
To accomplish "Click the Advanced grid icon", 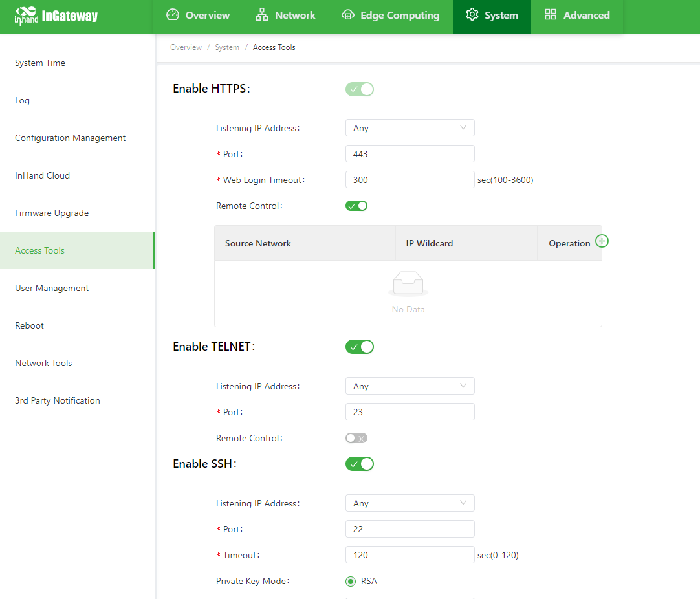I will point(551,15).
